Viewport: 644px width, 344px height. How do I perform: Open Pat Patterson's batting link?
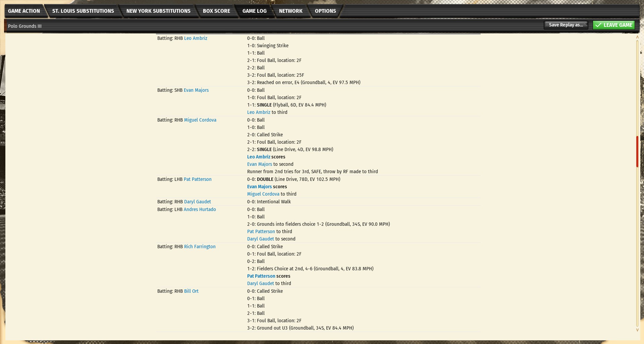(198, 180)
